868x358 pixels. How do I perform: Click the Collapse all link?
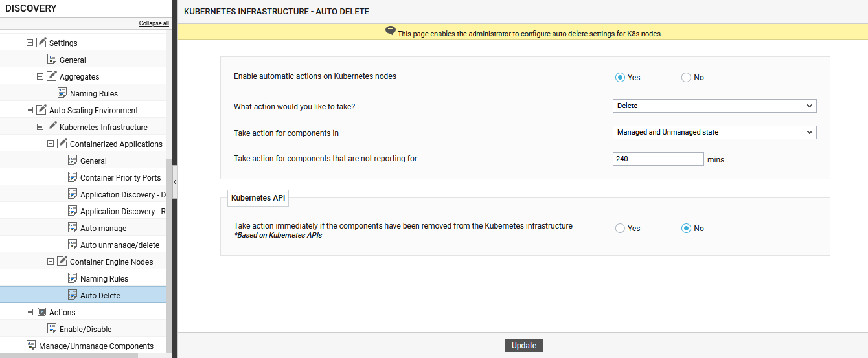tap(154, 23)
